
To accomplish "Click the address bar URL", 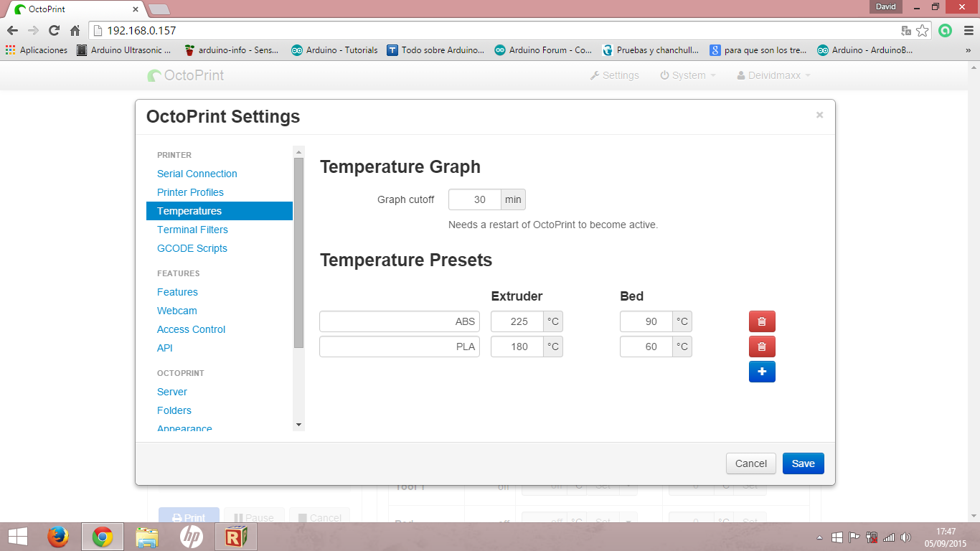I will coord(141,31).
